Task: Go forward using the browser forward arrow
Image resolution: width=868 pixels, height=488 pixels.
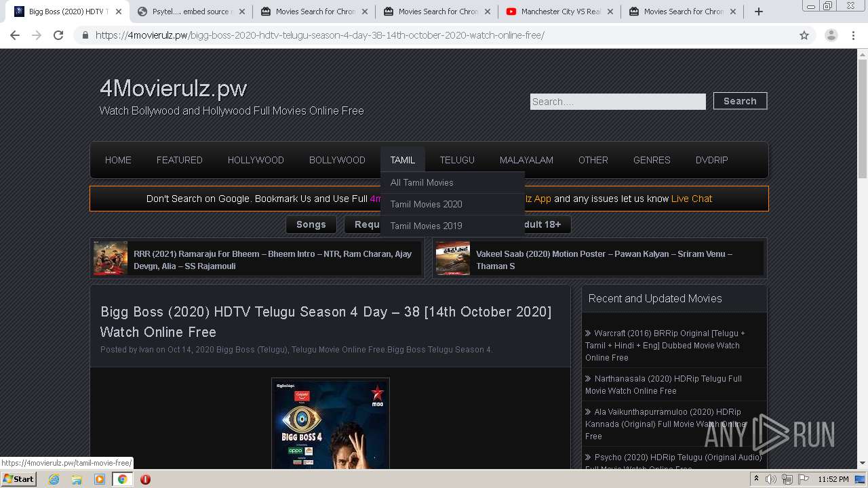Action: coord(37,35)
